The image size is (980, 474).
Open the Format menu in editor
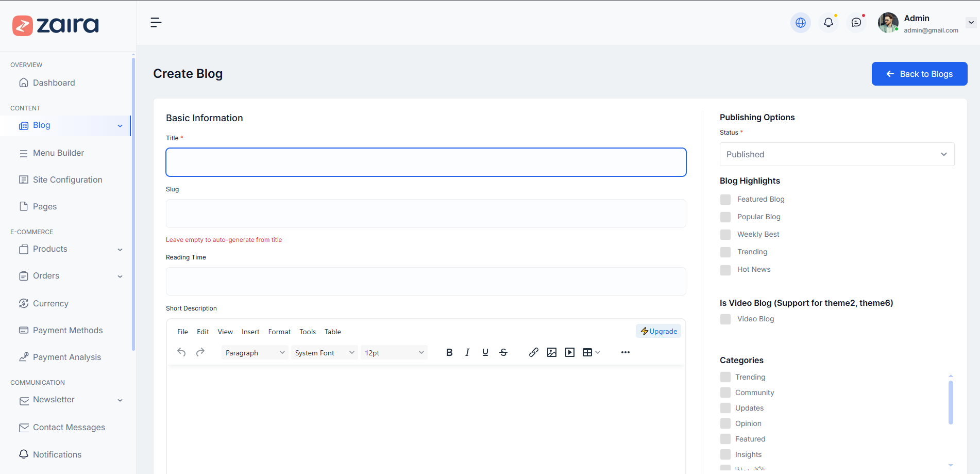coord(279,332)
